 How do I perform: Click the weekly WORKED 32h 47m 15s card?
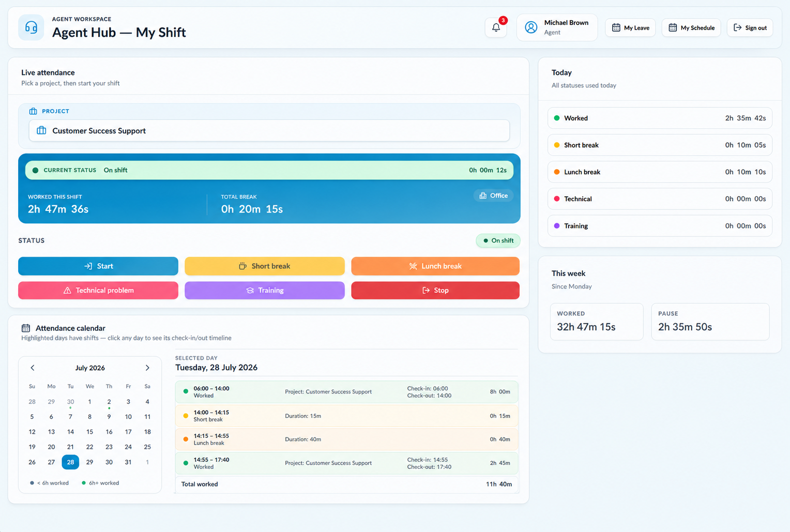click(x=597, y=322)
